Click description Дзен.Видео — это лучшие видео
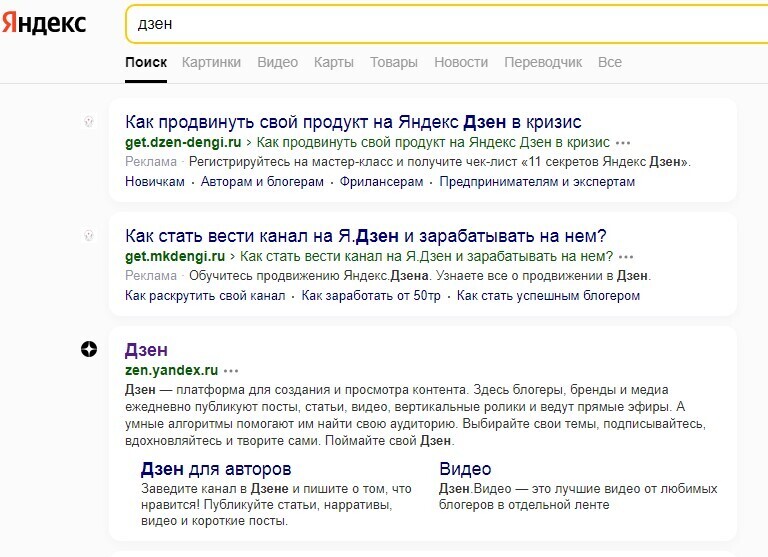Image resolution: width=768 pixels, height=557 pixels. [x=578, y=497]
